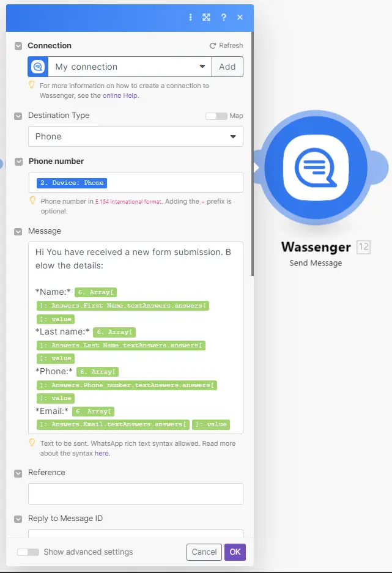Open the help question mark icon
392x573 pixels.
(224, 18)
